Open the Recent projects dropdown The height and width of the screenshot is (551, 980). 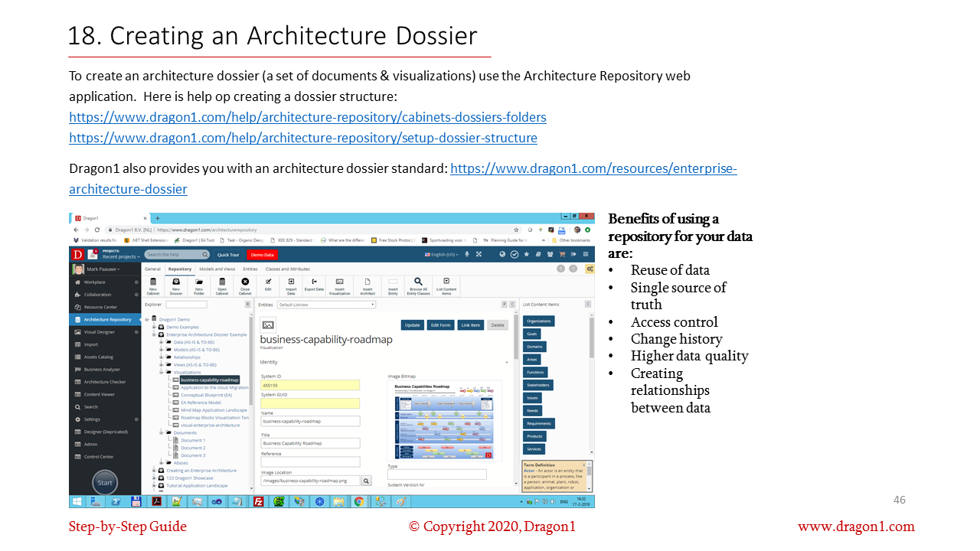pos(121,257)
